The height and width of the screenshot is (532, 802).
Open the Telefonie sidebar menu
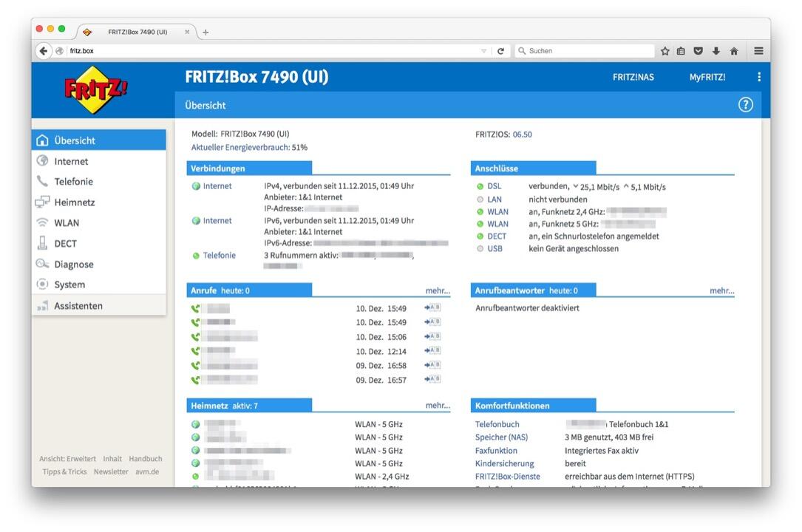click(99, 182)
